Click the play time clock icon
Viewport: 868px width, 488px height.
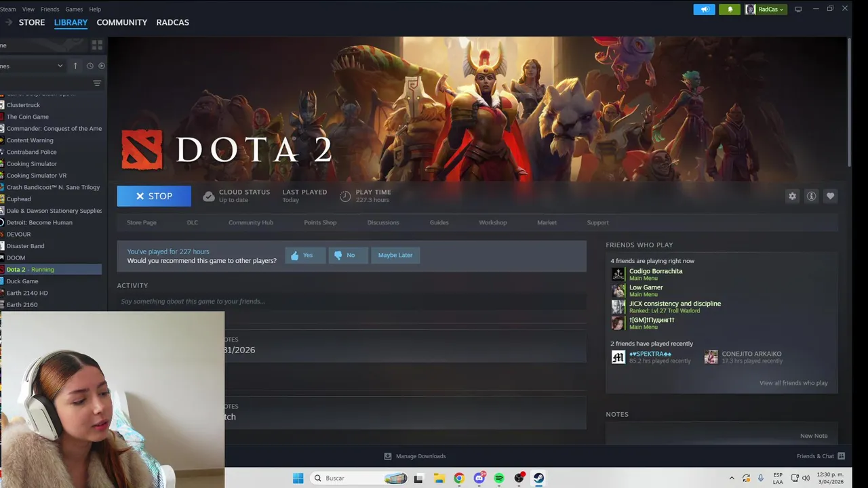coord(345,196)
